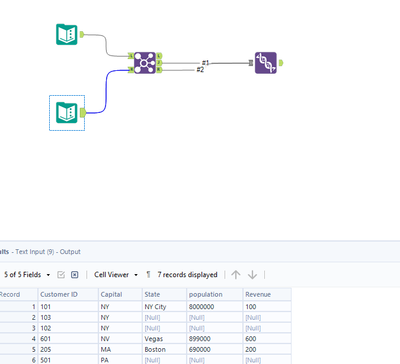
Task: Click the up arrow in the results toolbar
Action: click(236, 275)
